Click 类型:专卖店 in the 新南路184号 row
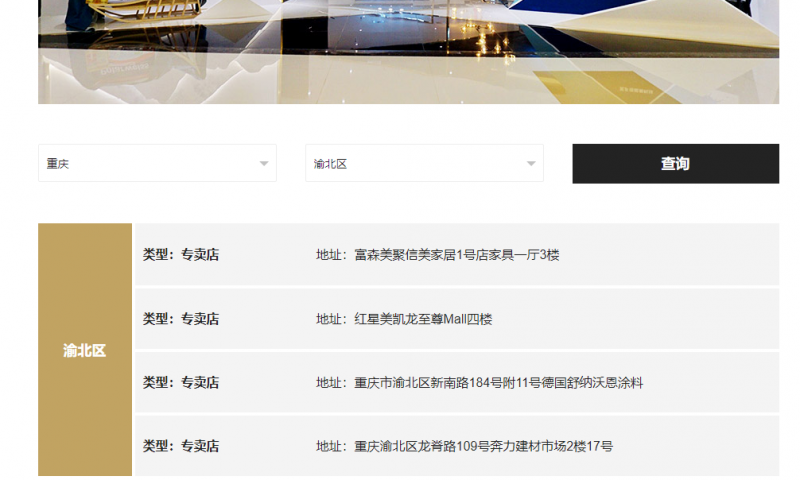The width and height of the screenshot is (800, 480). tap(181, 383)
